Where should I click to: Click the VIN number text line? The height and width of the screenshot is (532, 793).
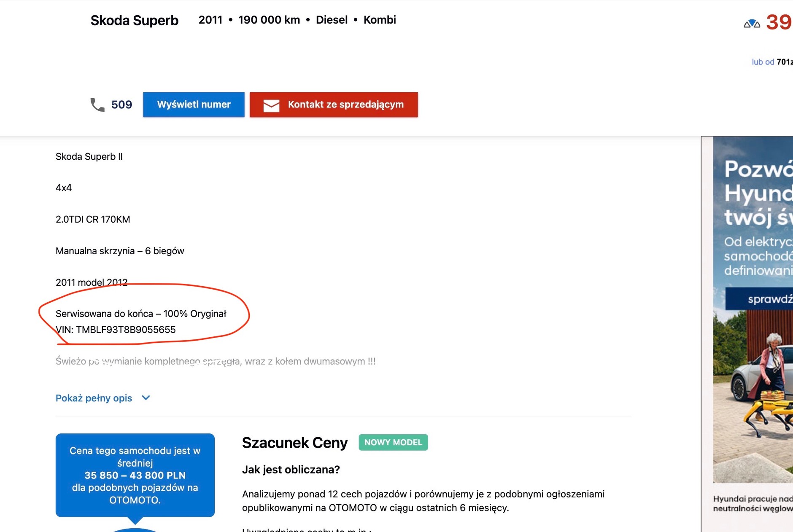pos(116,330)
